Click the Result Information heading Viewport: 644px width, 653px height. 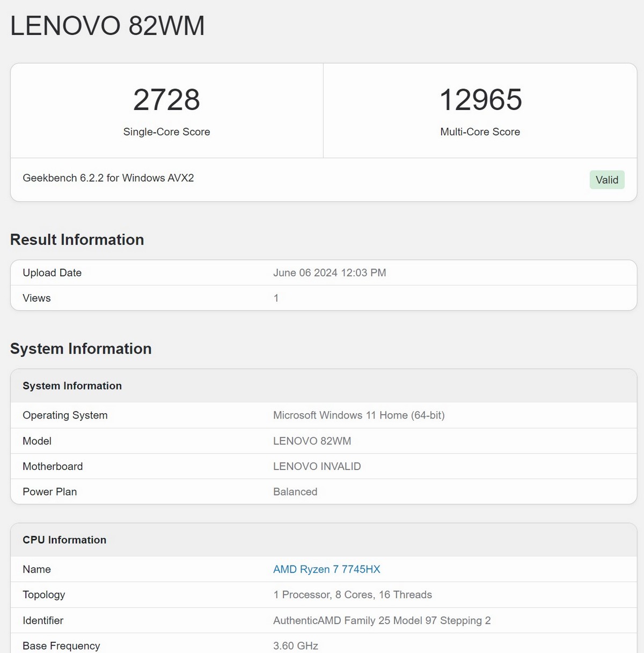[x=77, y=240]
